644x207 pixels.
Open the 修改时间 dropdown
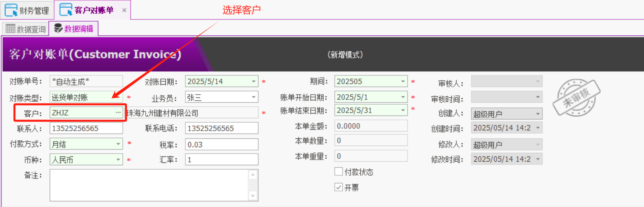pos(538,159)
